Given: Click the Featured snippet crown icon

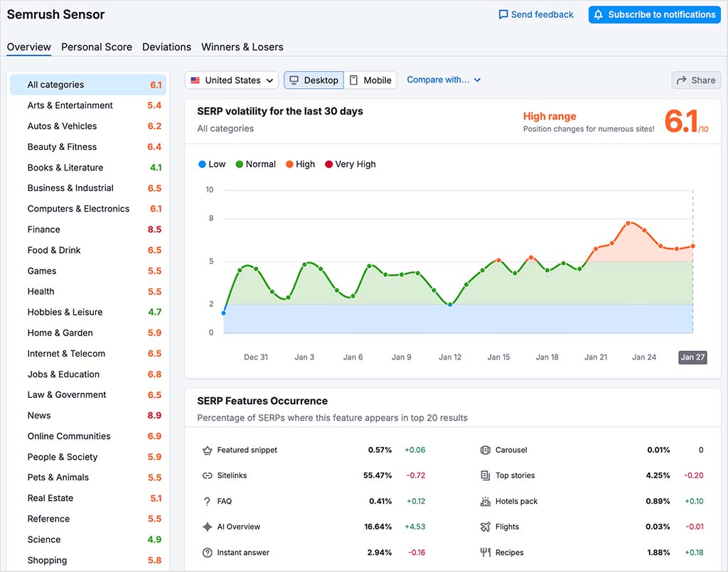Looking at the screenshot, I should pos(207,450).
